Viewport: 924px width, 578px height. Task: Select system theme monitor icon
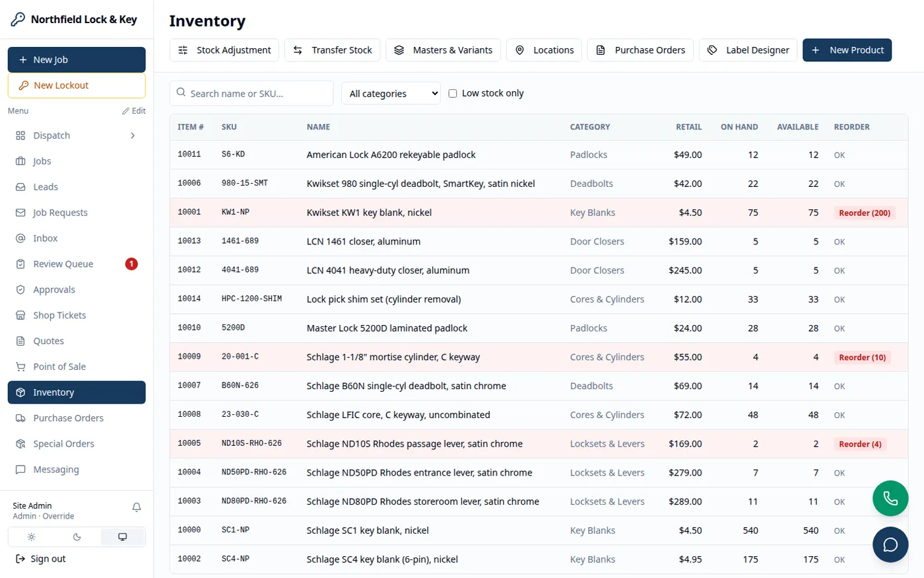123,537
